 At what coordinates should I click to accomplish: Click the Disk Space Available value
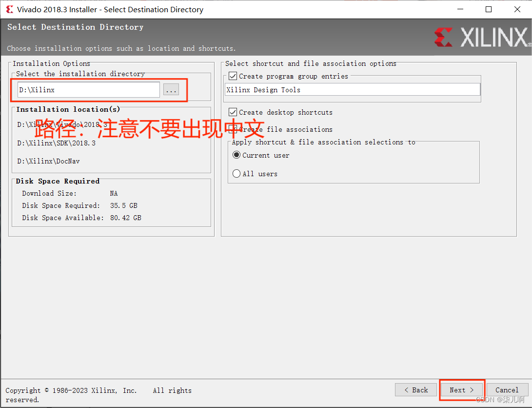click(x=125, y=218)
